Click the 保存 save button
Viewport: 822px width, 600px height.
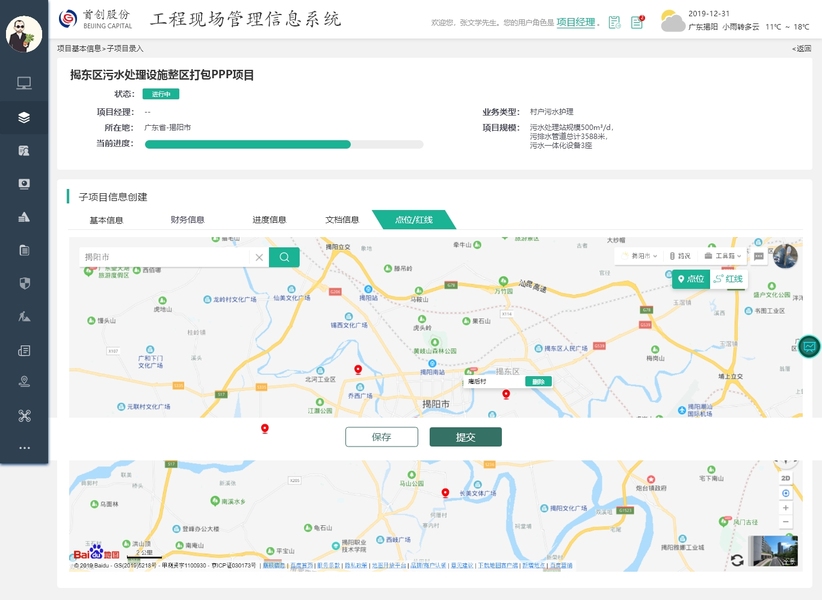pyautogui.click(x=382, y=437)
